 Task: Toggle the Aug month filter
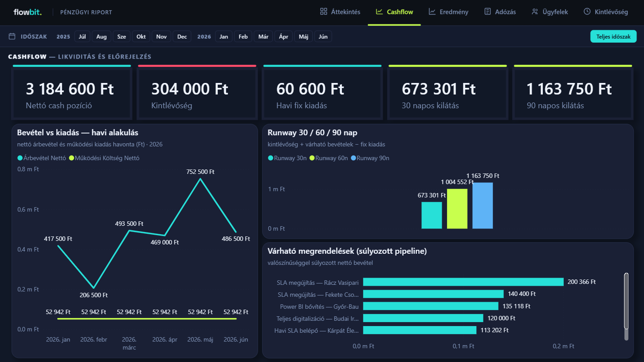tap(102, 37)
